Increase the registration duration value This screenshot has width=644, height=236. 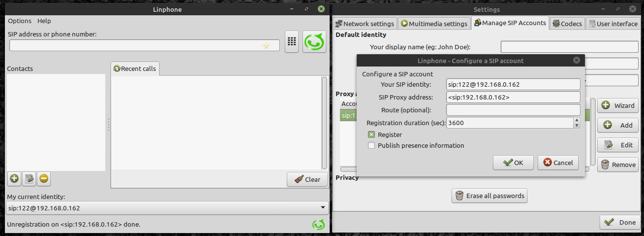coord(577,120)
